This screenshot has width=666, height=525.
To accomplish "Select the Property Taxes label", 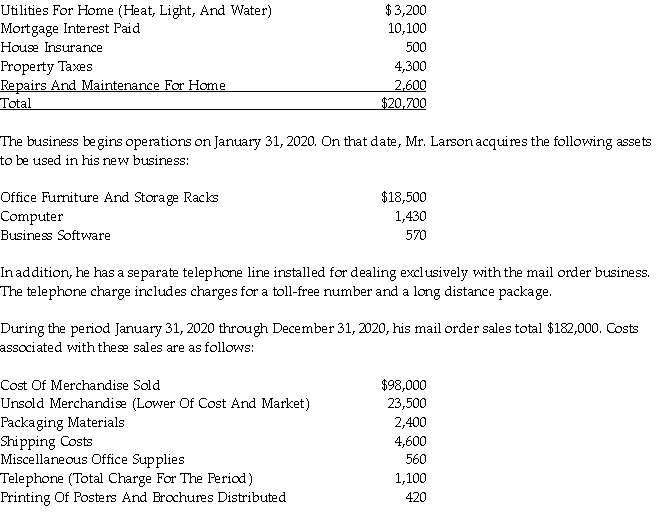I will pyautogui.click(x=46, y=66).
